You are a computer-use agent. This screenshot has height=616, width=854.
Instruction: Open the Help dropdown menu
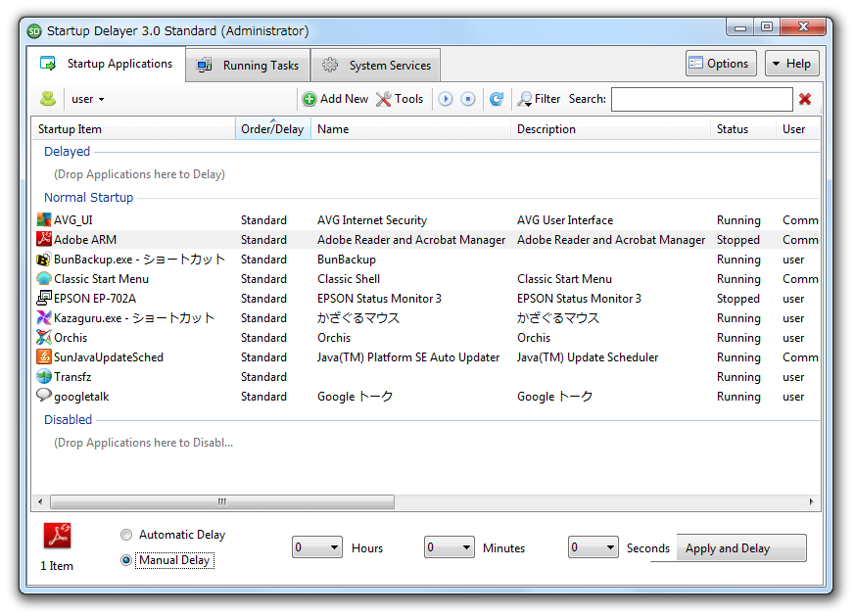point(792,64)
